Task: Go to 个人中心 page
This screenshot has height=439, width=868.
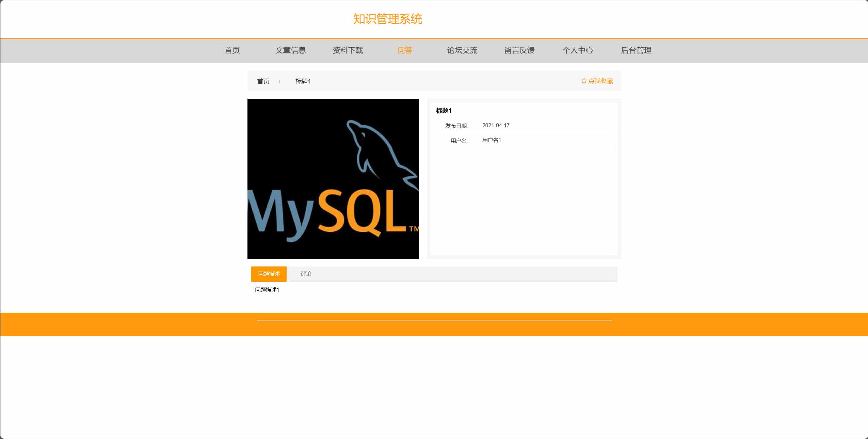Action: 578,50
